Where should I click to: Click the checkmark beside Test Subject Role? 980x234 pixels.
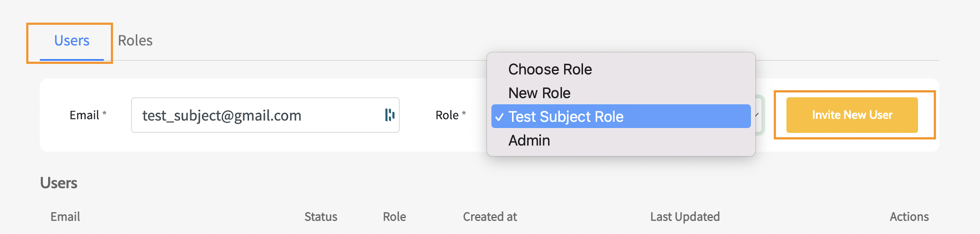[499, 117]
